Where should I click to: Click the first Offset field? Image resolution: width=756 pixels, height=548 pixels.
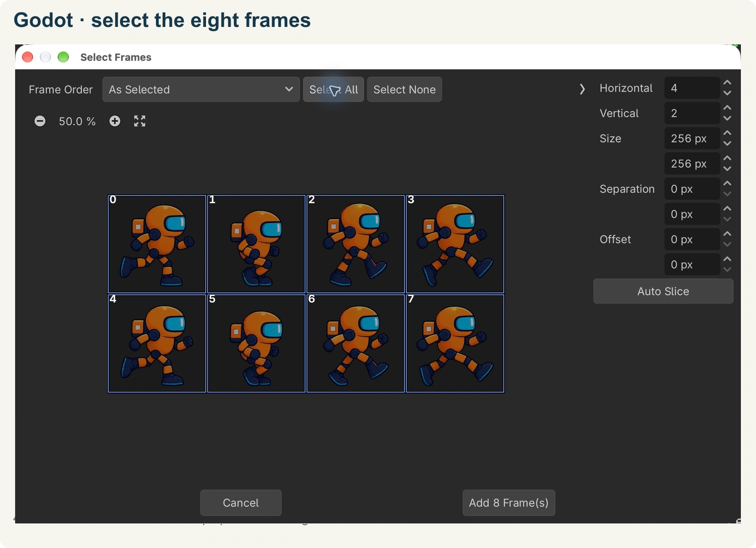coord(692,240)
